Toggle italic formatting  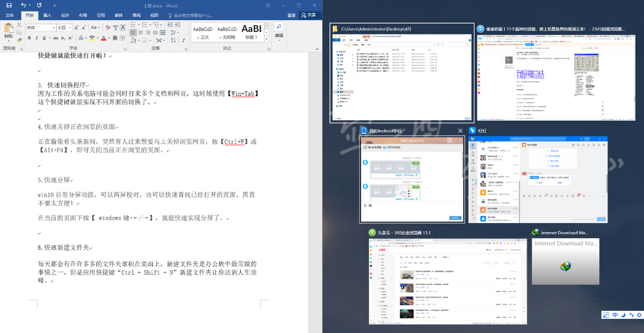[36, 38]
